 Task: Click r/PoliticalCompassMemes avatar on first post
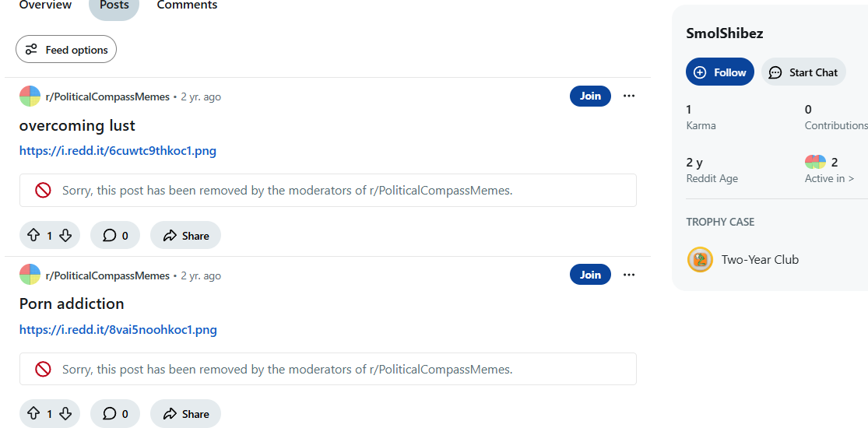click(x=30, y=96)
